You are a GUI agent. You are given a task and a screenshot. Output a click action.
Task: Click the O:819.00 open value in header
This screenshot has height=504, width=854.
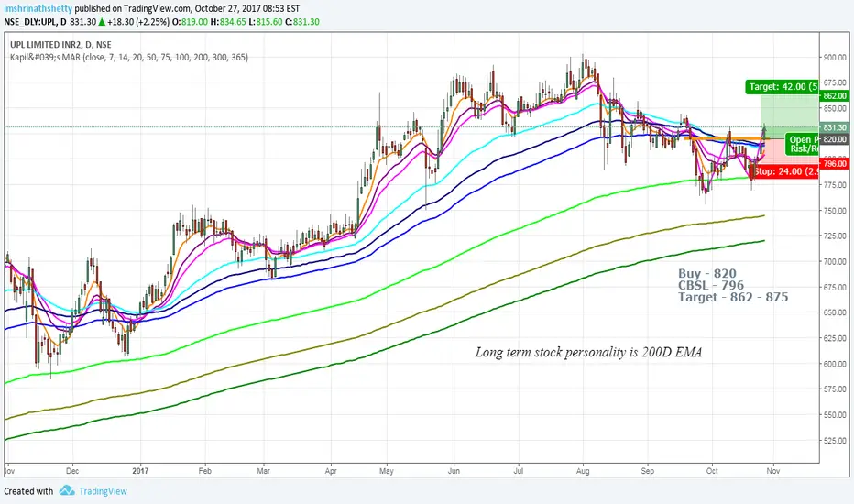click(190, 22)
